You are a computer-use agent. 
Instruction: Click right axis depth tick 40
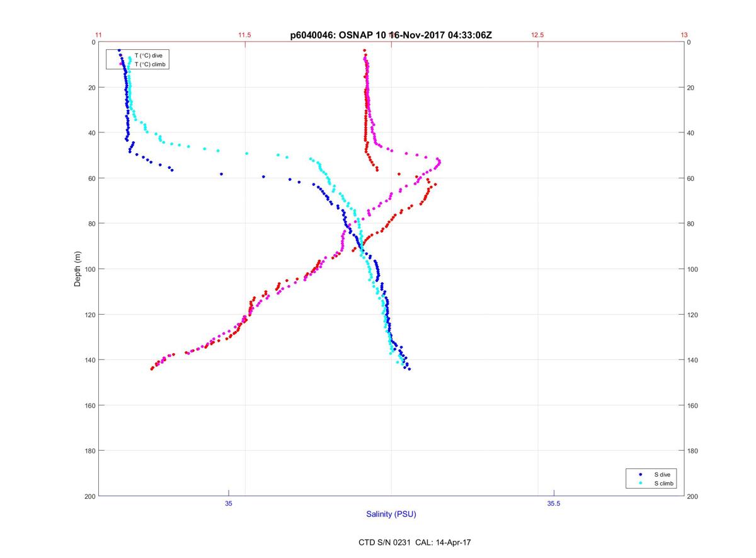click(690, 133)
